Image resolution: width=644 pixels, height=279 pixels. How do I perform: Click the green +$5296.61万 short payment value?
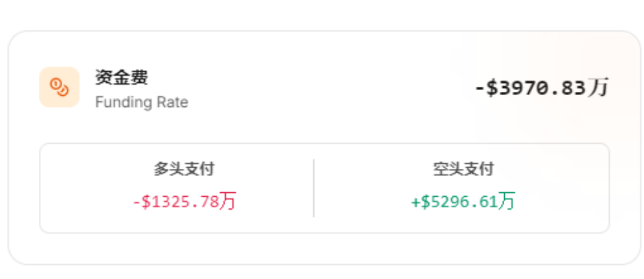(463, 201)
